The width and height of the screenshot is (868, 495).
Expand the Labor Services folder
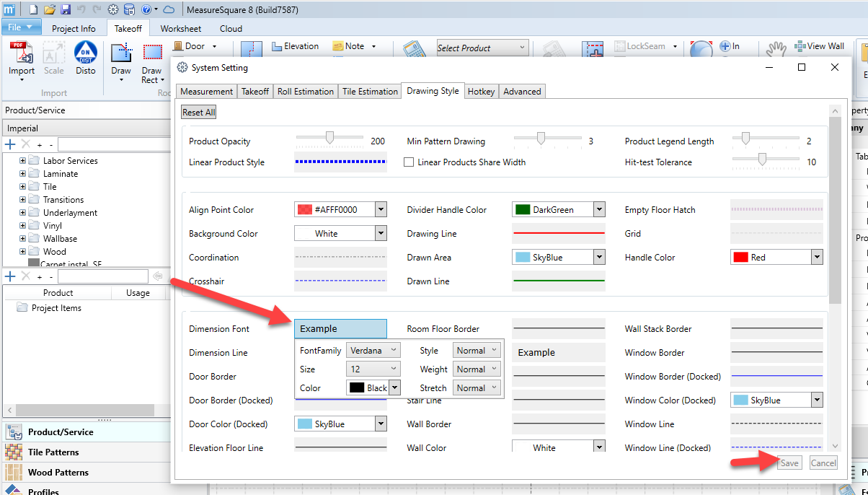(23, 161)
